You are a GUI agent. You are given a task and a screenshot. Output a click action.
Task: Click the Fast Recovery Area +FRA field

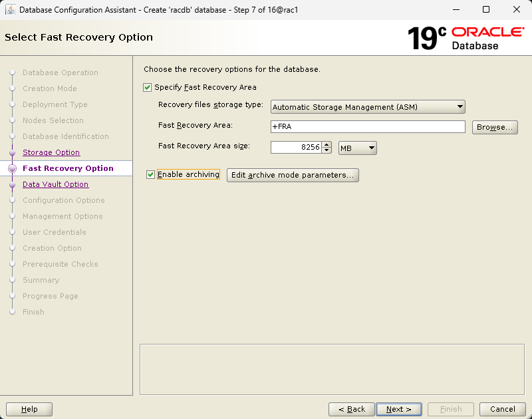(368, 126)
